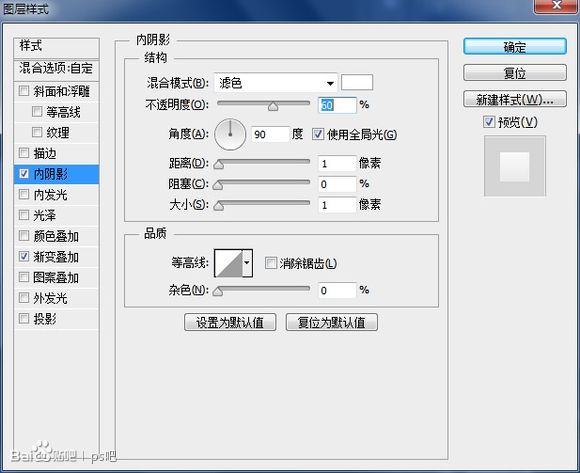Image resolution: width=580 pixels, height=473 pixels.
Task: Click the 距离 slider handle
Action: (219, 164)
